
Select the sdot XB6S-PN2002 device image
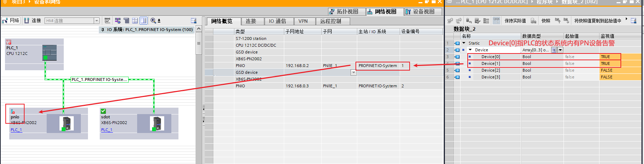coord(157,123)
